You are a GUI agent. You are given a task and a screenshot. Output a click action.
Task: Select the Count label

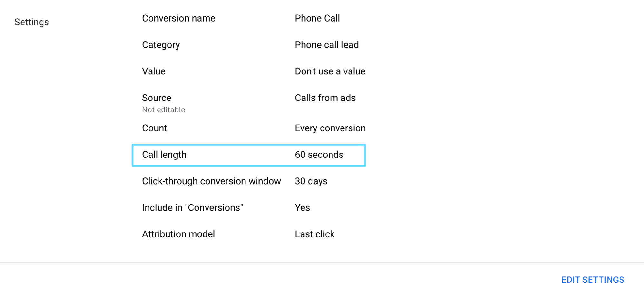click(x=155, y=128)
